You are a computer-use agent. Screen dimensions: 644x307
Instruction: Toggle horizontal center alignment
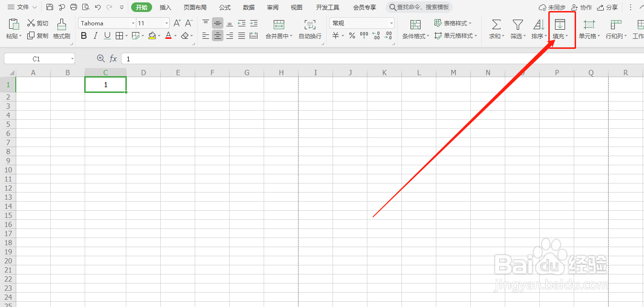coord(218,35)
